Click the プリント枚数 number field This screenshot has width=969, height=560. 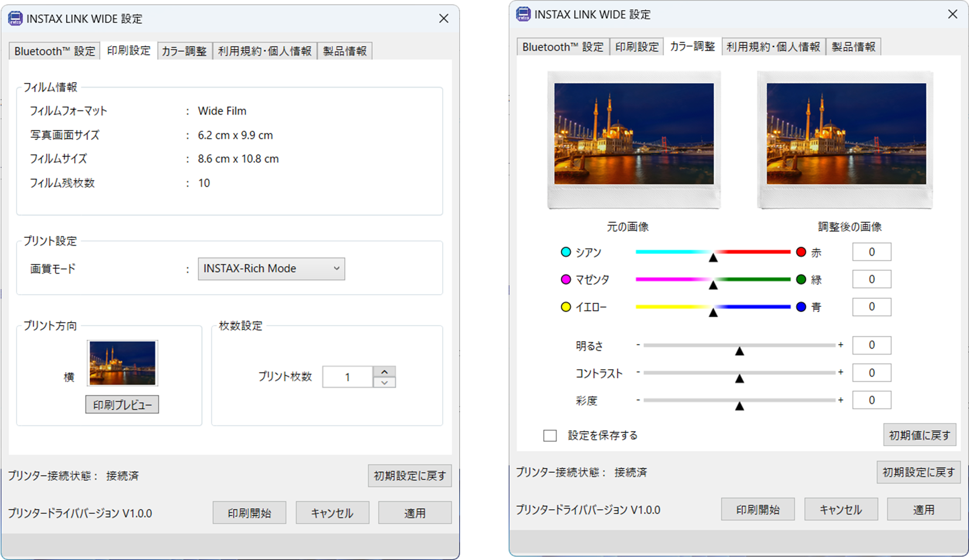tap(348, 377)
